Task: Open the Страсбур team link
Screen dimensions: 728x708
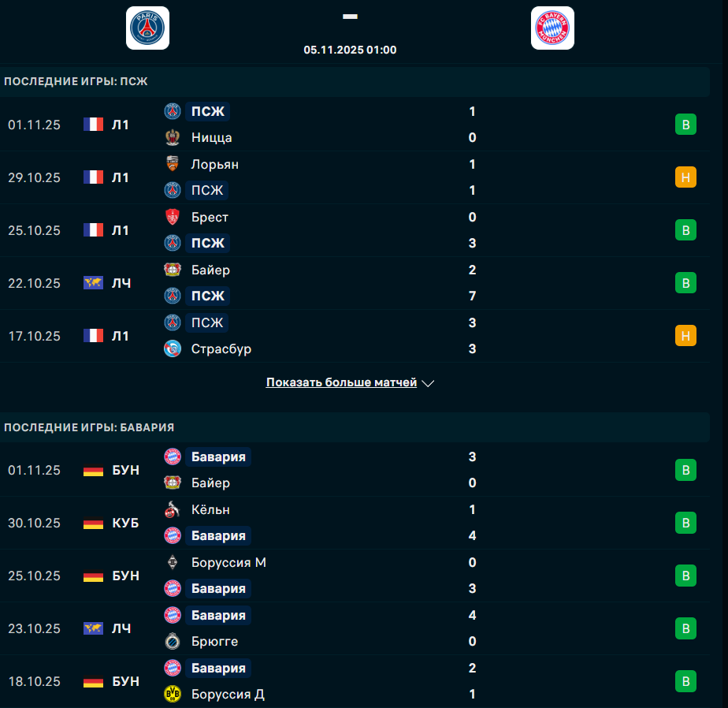Action: coord(221,348)
